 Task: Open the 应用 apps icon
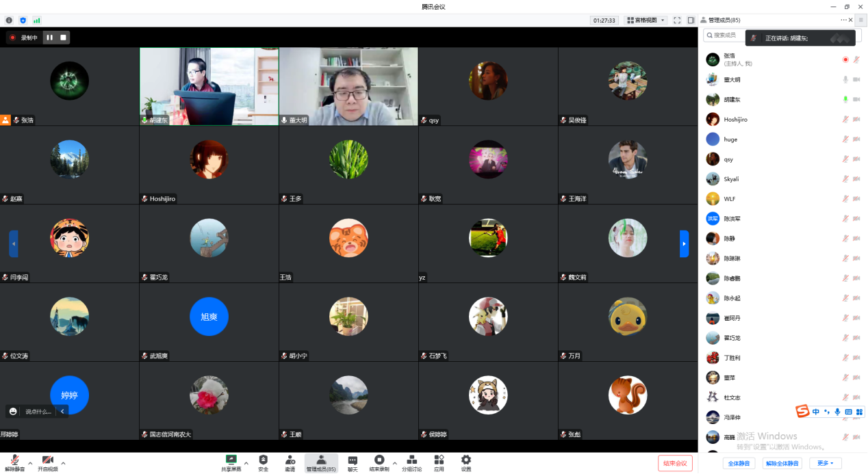(x=439, y=462)
